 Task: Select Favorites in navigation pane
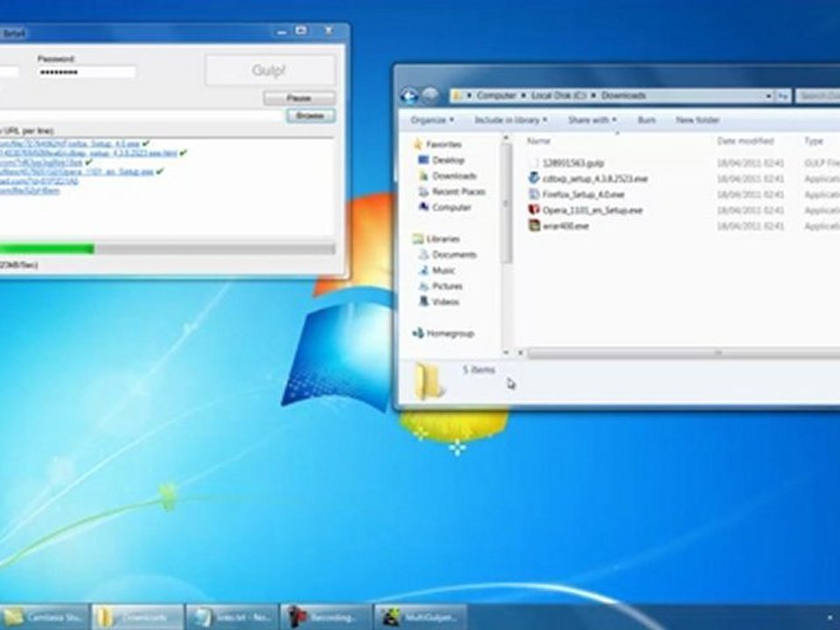[x=444, y=144]
